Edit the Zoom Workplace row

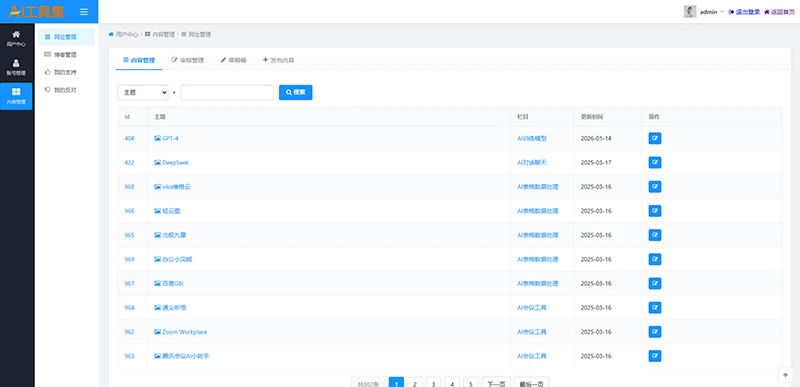point(655,332)
